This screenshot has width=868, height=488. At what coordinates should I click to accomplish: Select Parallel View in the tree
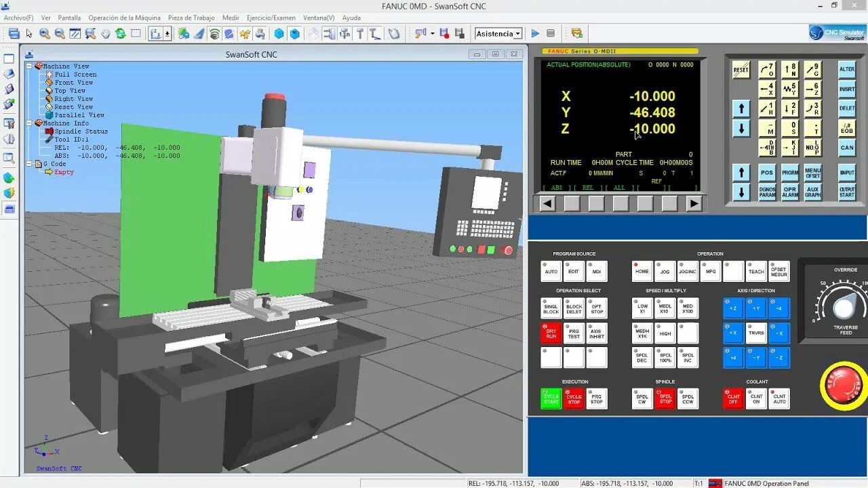click(x=79, y=115)
